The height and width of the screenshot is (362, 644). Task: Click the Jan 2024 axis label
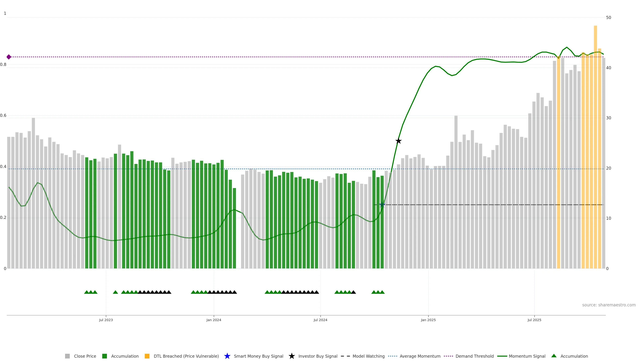click(x=214, y=320)
